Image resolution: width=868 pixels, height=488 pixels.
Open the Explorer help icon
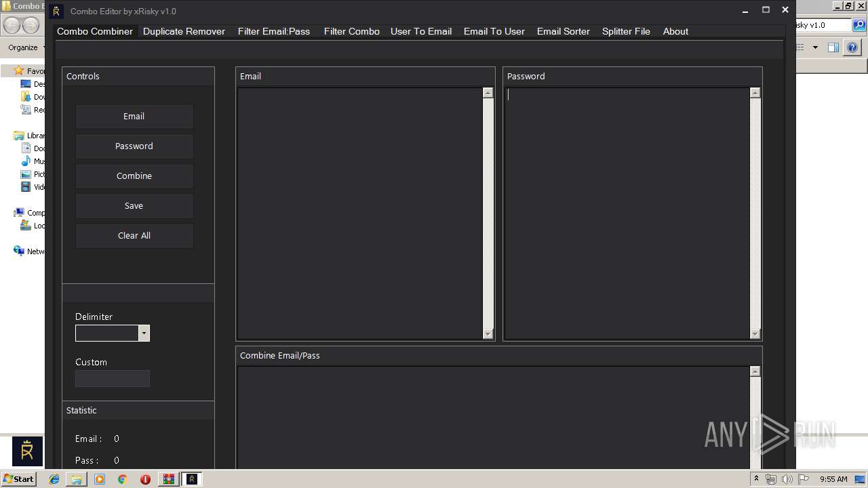click(x=854, y=47)
